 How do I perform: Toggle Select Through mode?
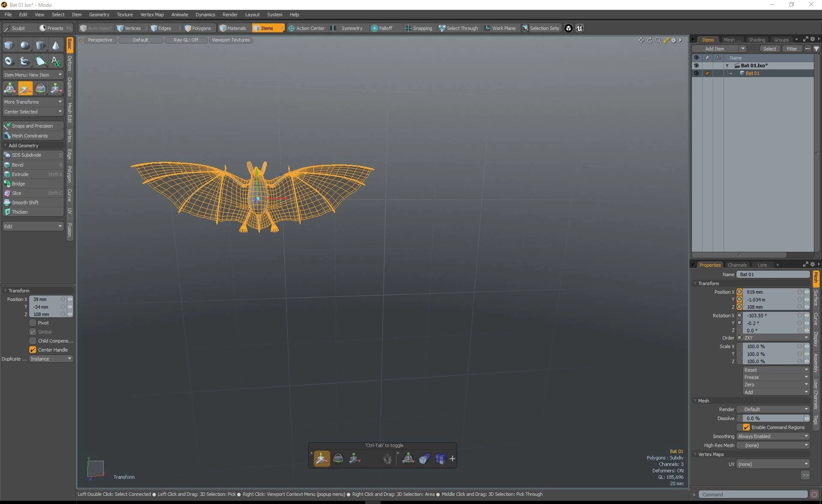click(458, 28)
